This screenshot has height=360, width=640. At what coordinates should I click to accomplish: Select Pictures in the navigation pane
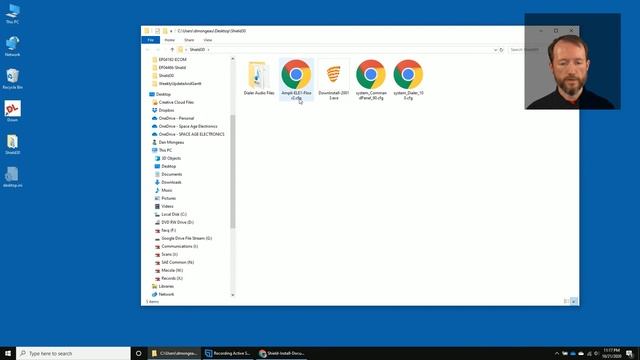168,198
